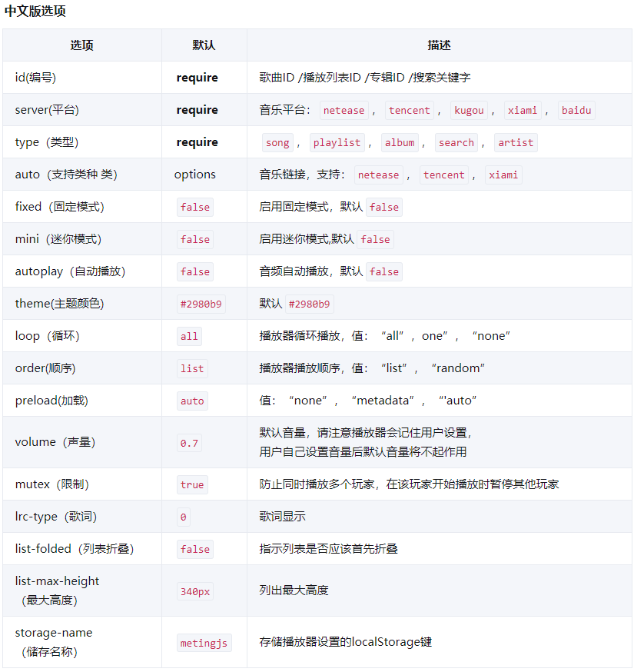Click the "默认" column header
The image size is (634, 672).
pyautogui.click(x=204, y=45)
